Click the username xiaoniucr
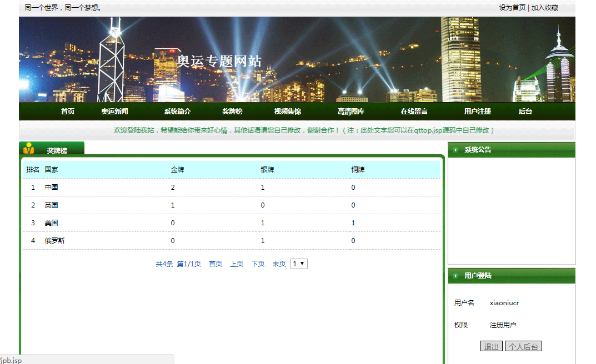 504,303
